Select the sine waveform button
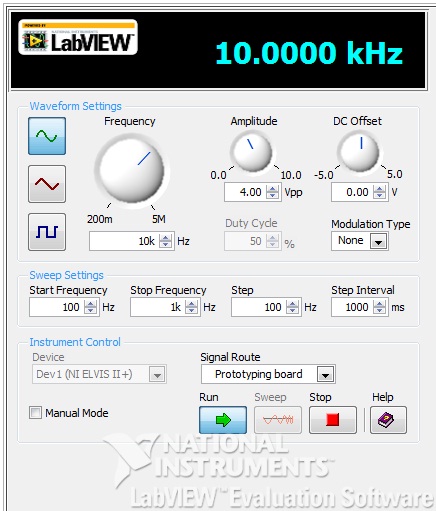Viewport: 436px width, 511px height. point(47,136)
